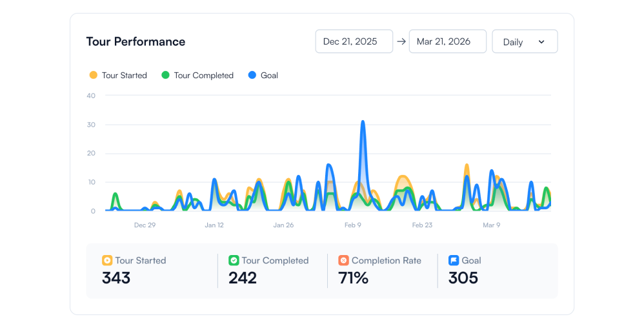Click the orange Tour Started play icon
This screenshot has width=644, height=328.
point(107,261)
